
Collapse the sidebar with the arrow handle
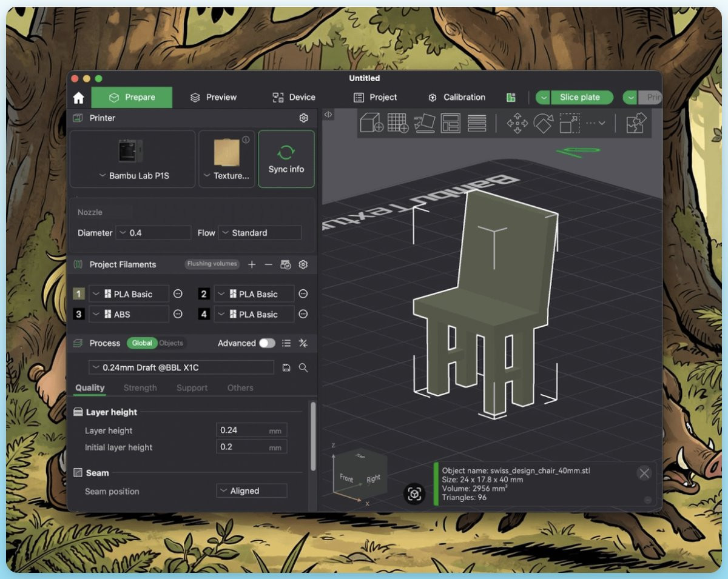[x=328, y=114]
